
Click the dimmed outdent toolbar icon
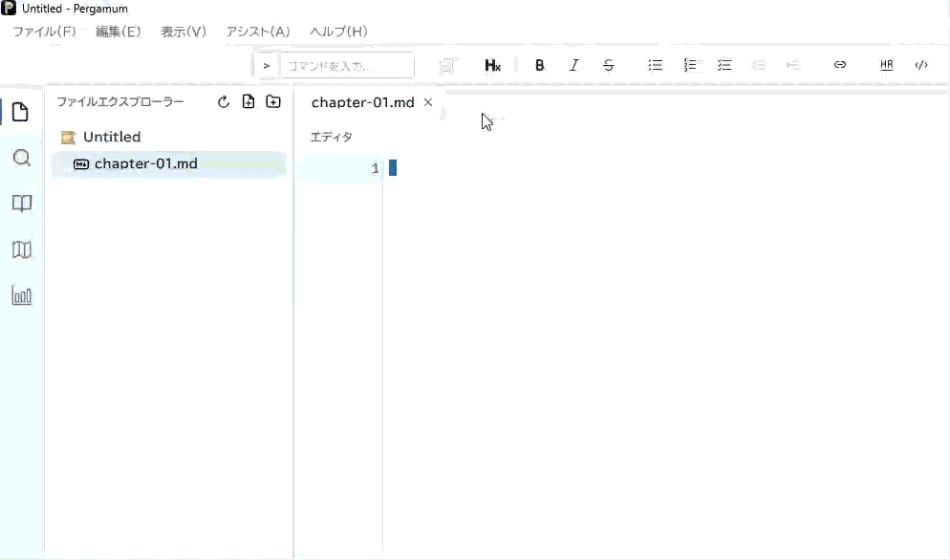point(759,65)
